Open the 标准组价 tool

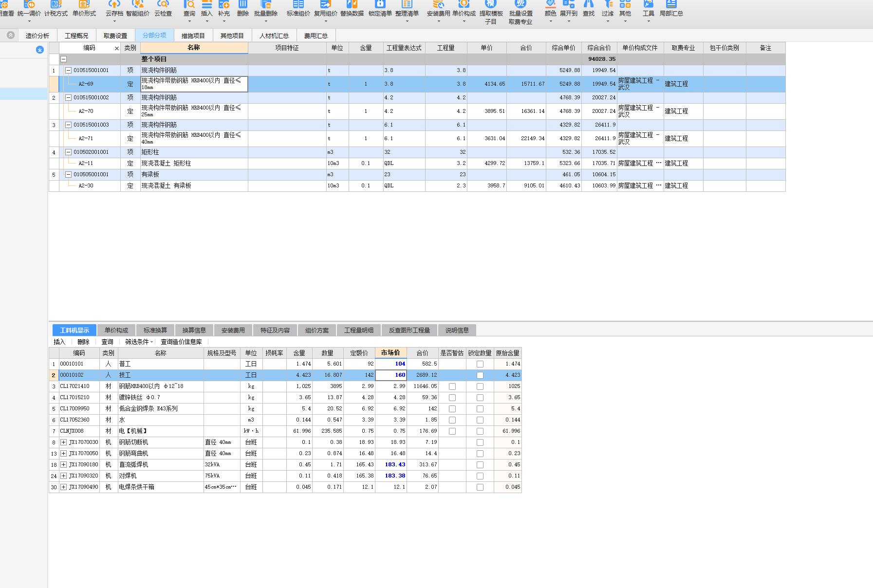(x=298, y=9)
